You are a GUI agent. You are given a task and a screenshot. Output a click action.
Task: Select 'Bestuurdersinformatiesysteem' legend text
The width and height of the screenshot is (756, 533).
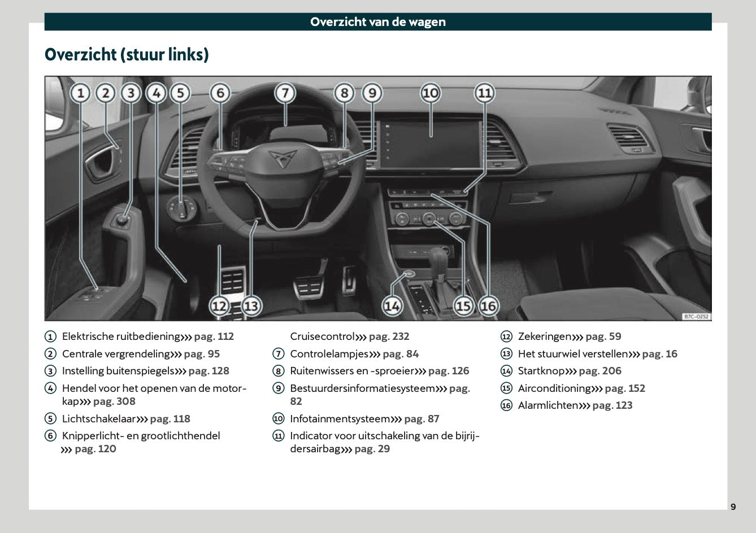pos(363,388)
